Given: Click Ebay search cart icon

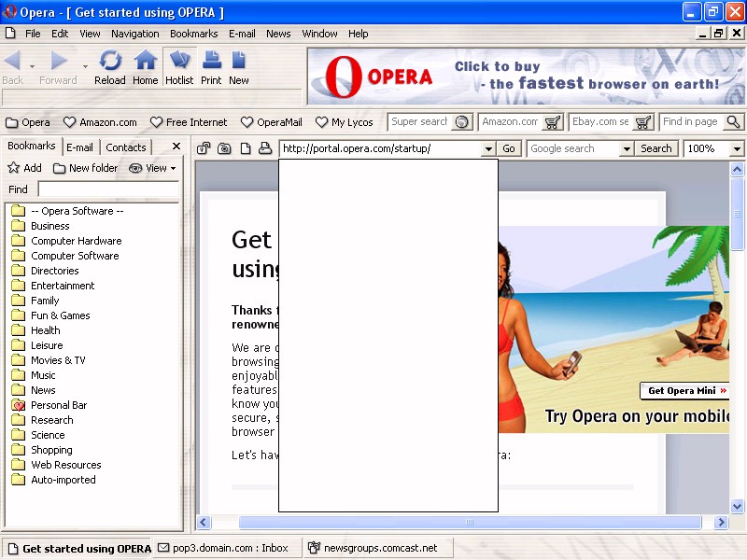Looking at the screenshot, I should click(x=643, y=122).
